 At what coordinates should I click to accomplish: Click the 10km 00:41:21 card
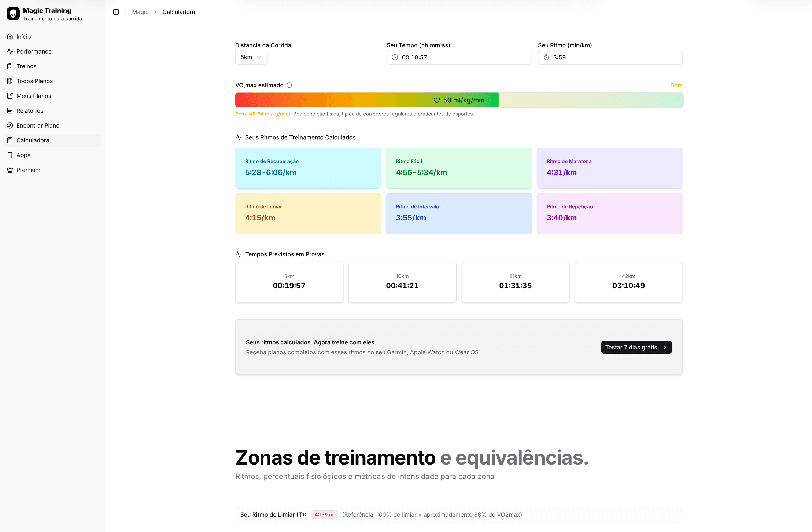[x=402, y=282]
